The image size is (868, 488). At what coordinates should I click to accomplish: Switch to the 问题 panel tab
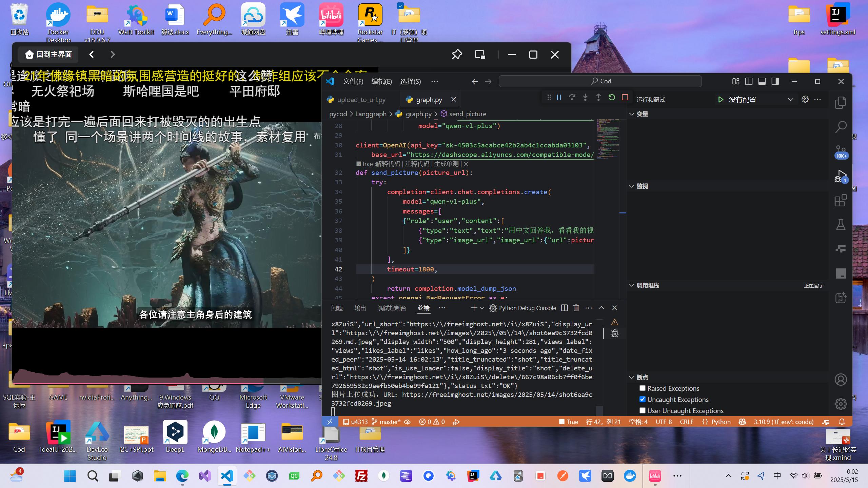pyautogui.click(x=337, y=308)
